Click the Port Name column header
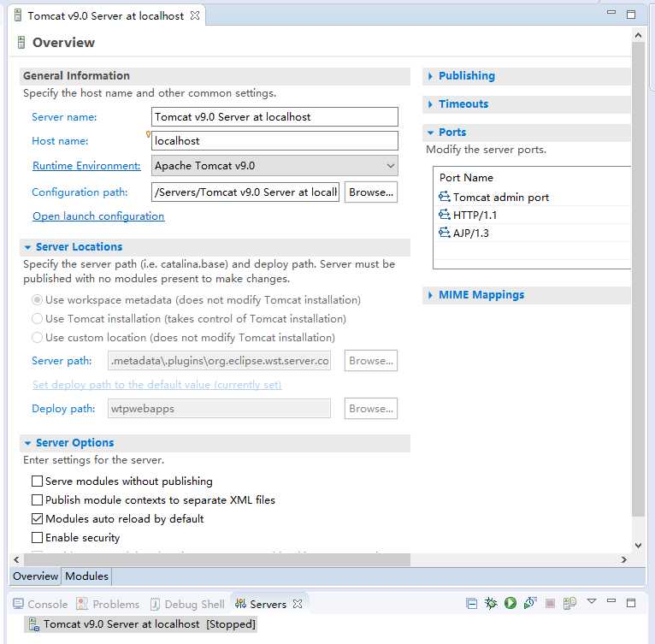 coord(532,178)
